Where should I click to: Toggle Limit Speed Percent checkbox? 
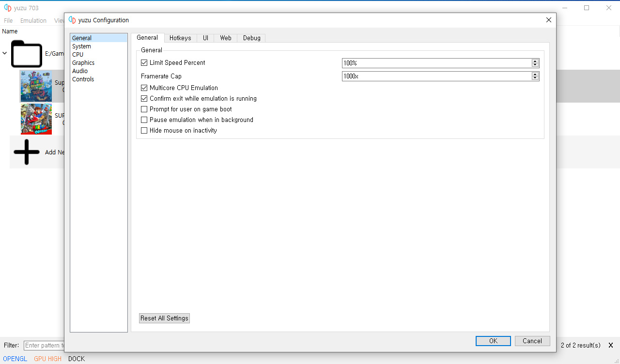pyautogui.click(x=144, y=62)
